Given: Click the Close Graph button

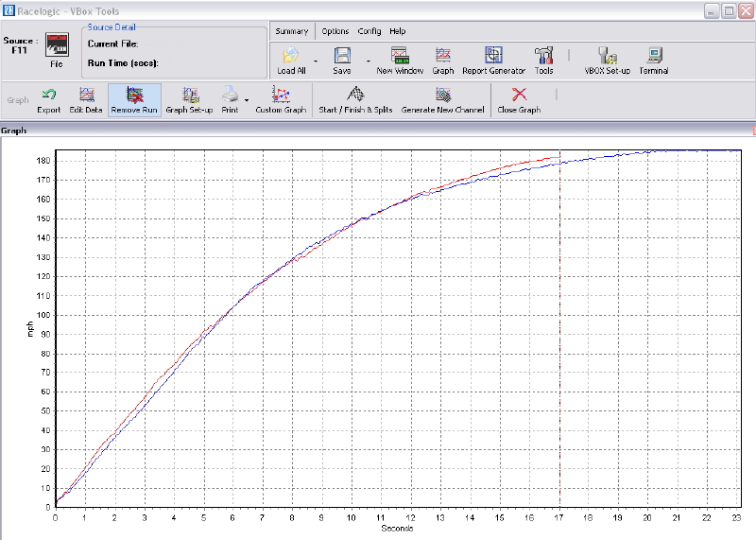Looking at the screenshot, I should click(x=519, y=99).
